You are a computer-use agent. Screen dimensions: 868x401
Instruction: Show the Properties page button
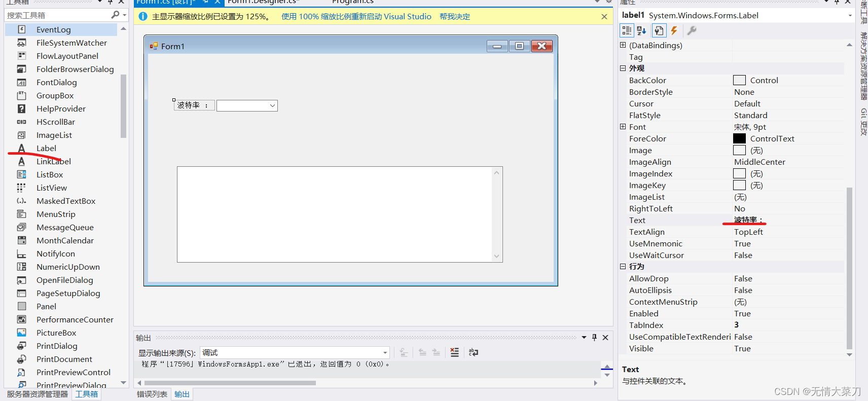(659, 30)
